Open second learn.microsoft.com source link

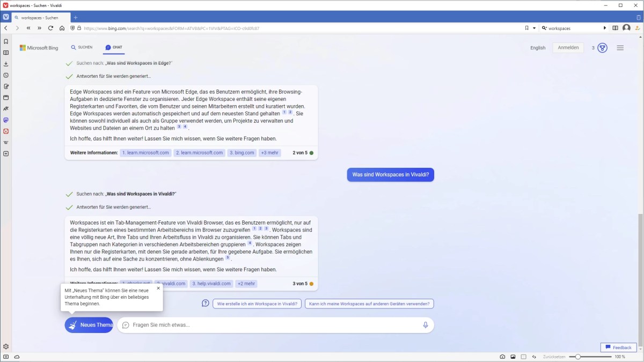coord(199,153)
